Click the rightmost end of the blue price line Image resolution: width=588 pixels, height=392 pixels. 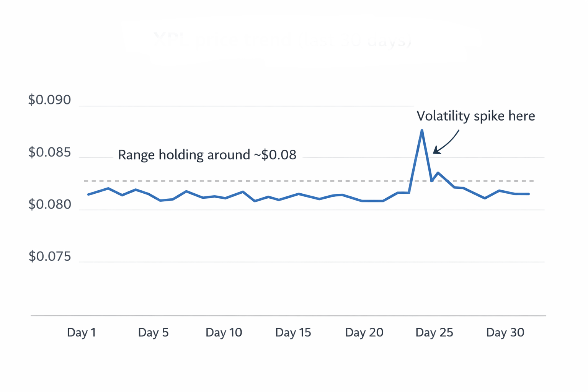pyautogui.click(x=529, y=194)
